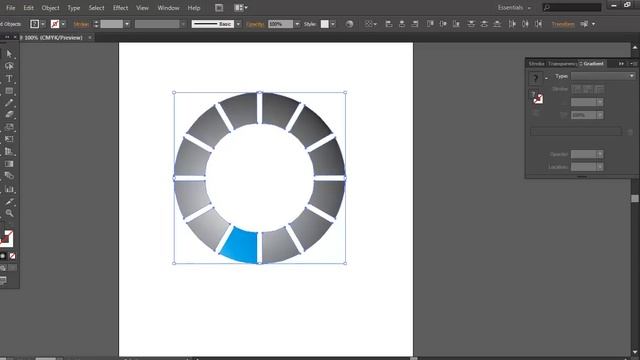640x360 pixels.
Task: Click the Transform link in control bar
Action: 563,24
